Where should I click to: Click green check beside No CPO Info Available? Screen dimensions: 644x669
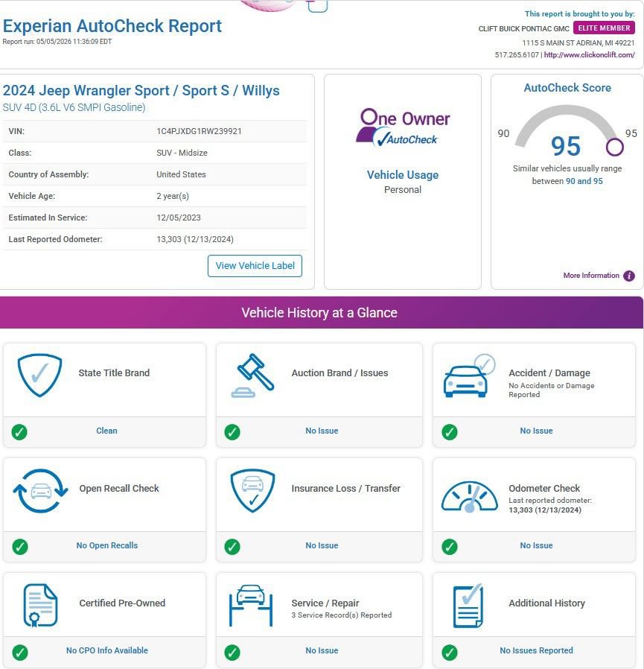[20, 652]
